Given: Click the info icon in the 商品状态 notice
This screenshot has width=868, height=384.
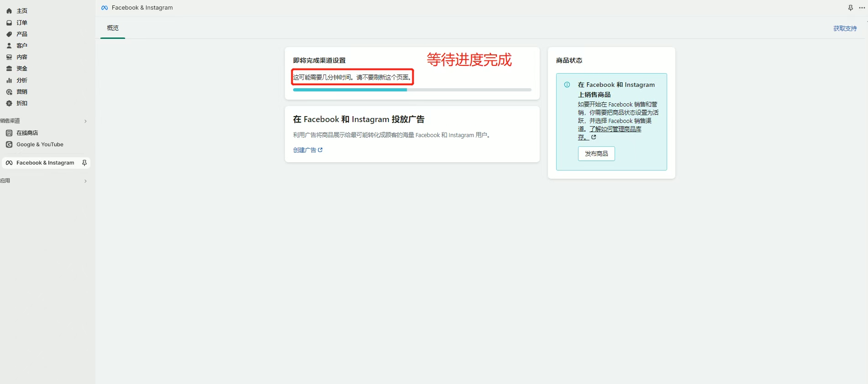Looking at the screenshot, I should tap(567, 85).
